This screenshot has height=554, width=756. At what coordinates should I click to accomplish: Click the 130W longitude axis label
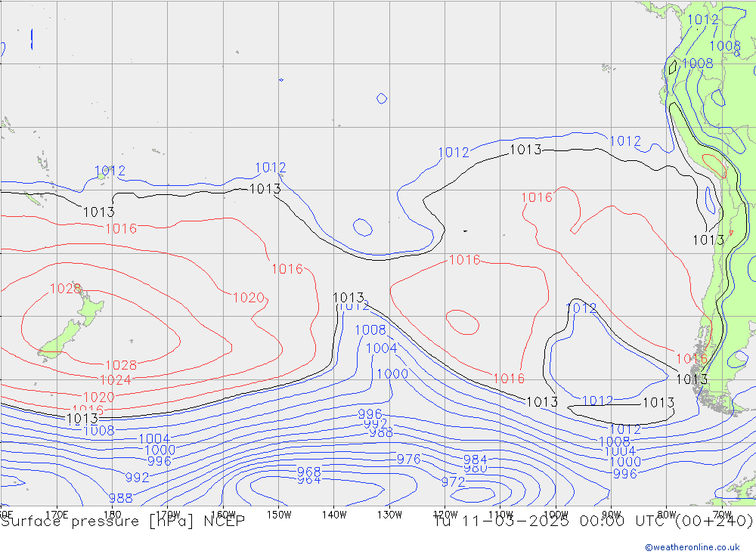[389, 515]
